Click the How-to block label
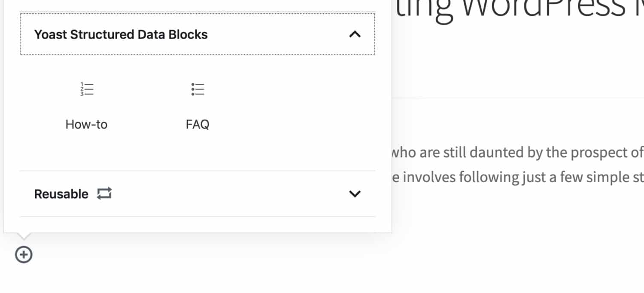 [86, 124]
